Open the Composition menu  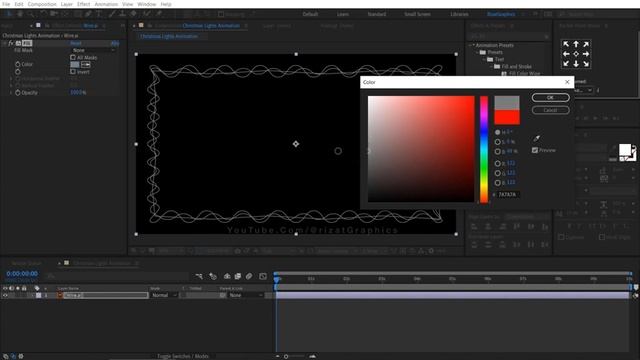42,4
